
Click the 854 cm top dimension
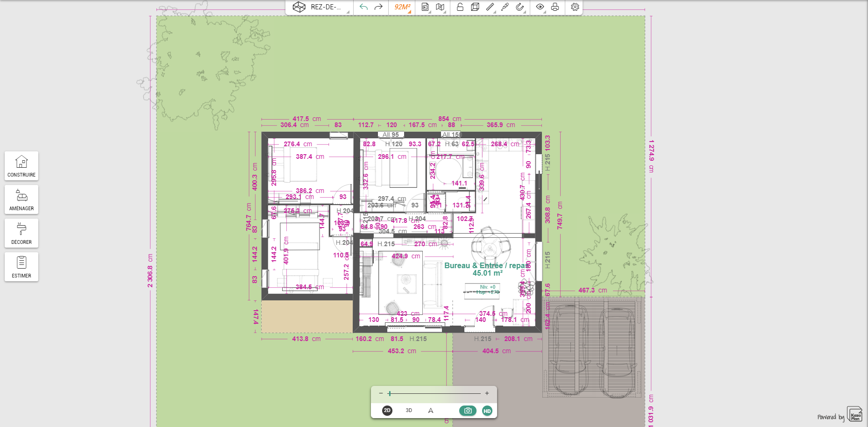coord(449,119)
